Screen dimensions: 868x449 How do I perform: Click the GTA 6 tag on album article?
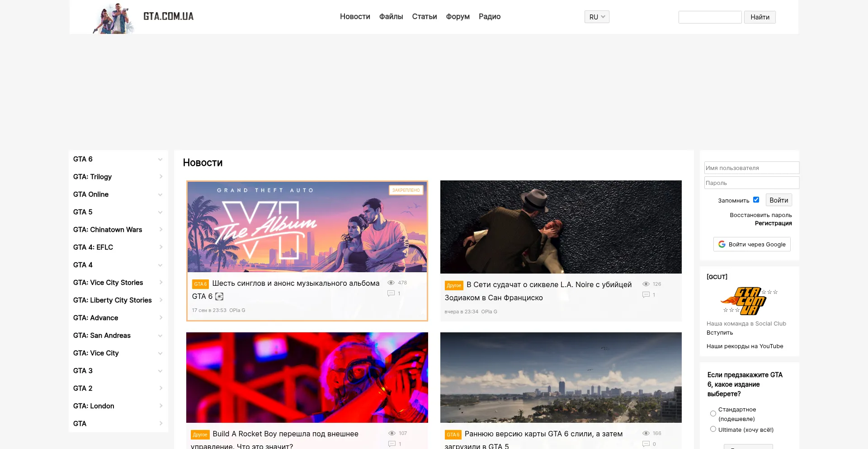(200, 284)
